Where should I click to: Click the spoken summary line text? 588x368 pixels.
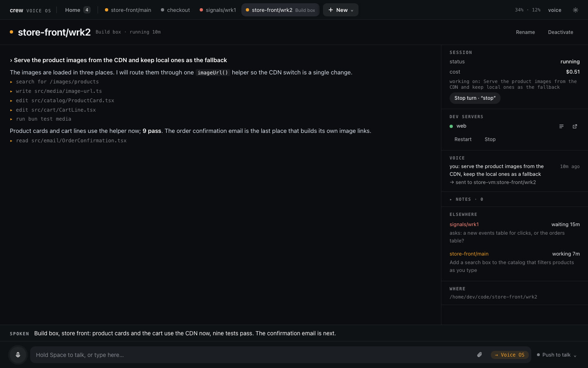click(x=185, y=333)
